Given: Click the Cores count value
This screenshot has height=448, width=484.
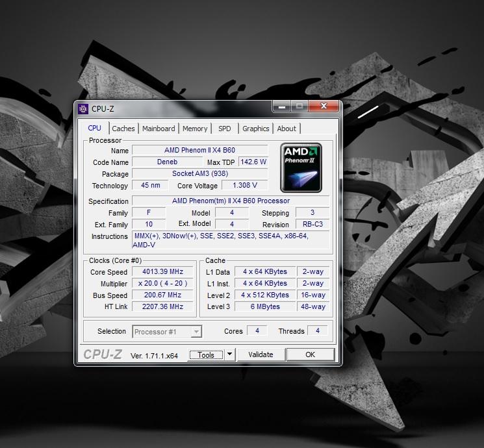Looking at the screenshot, I should (x=257, y=330).
